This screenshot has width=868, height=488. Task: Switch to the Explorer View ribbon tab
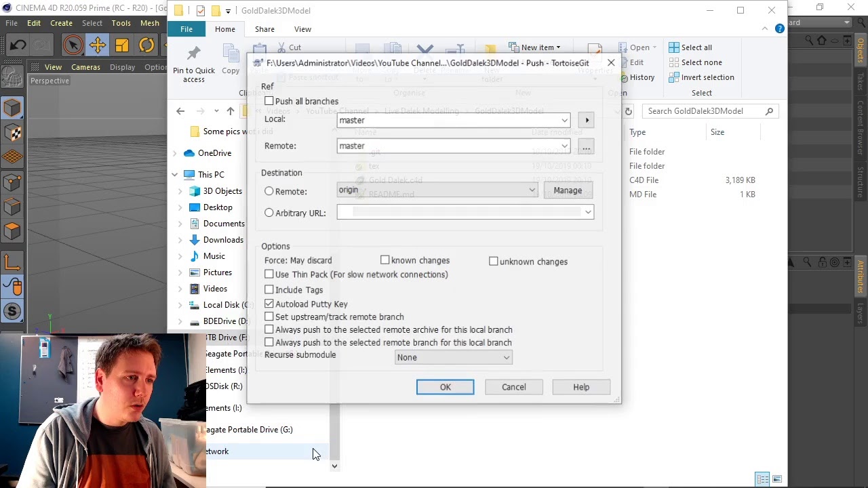tap(302, 29)
